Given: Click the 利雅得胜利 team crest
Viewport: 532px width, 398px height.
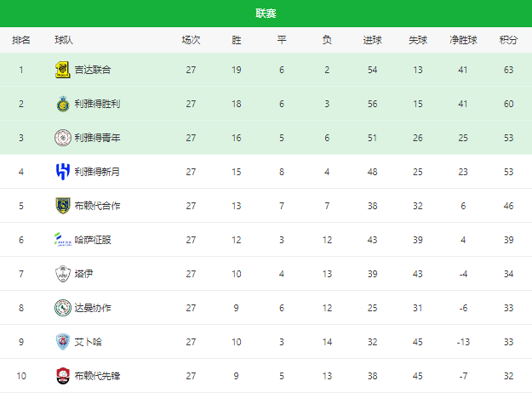Looking at the screenshot, I should pyautogui.click(x=63, y=104).
